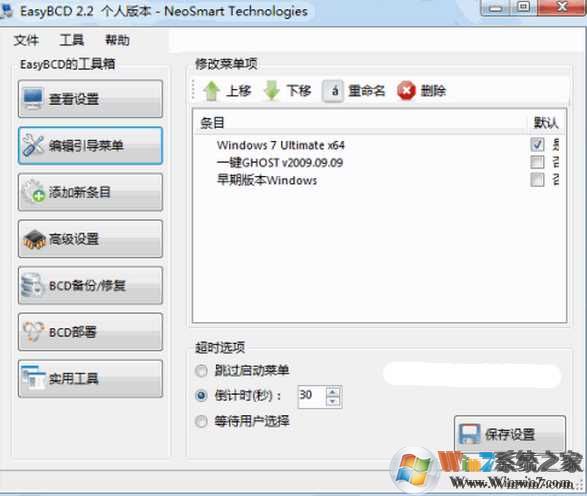This screenshot has height=496, width=587.
Task: Decrease countdown seconds with down arrow
Action: tap(333, 402)
